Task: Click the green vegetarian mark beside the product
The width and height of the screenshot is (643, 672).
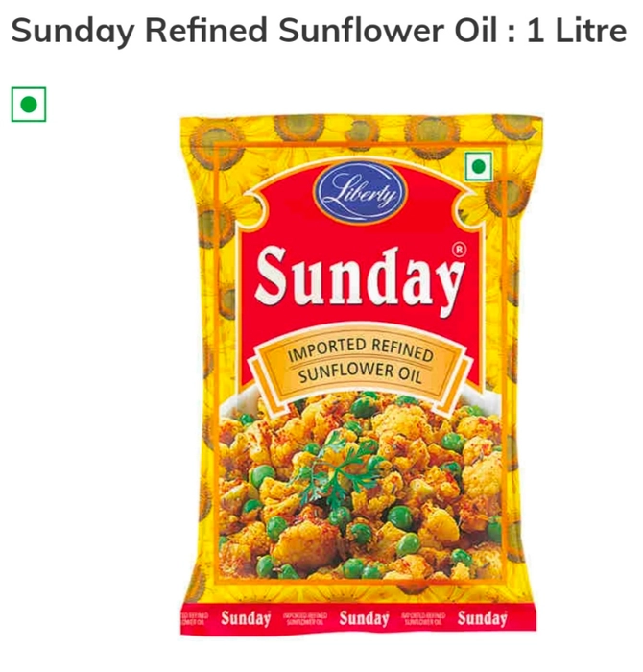Action: pos(29,105)
